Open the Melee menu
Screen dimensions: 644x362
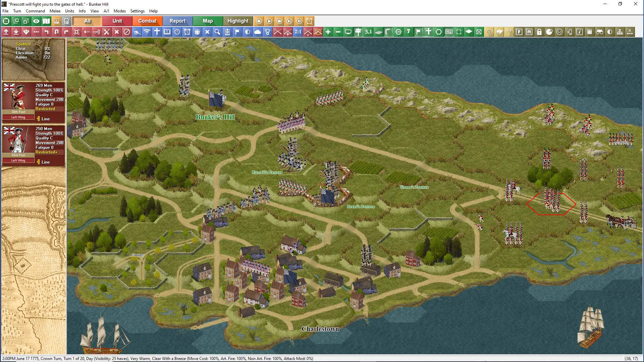coord(55,11)
